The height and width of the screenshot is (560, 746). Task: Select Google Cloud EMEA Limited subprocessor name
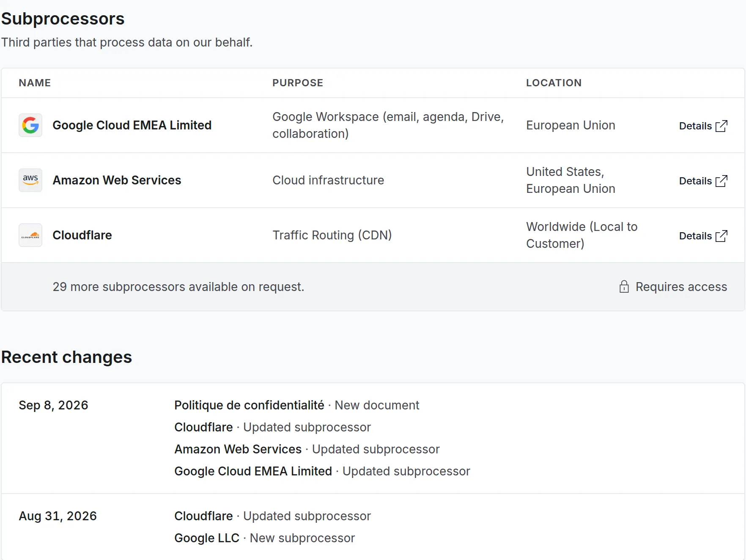(x=132, y=125)
